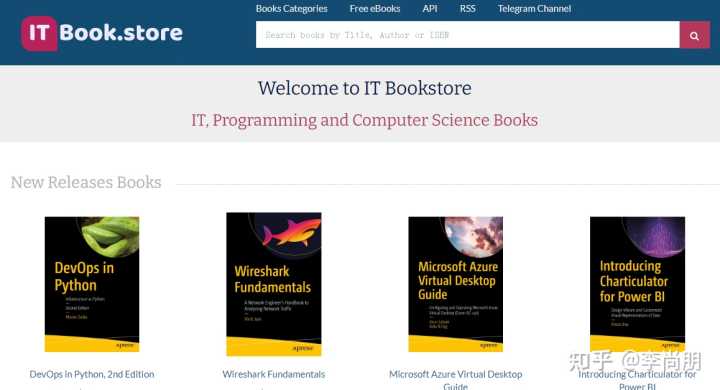Open the pink IT logo badge

[39, 33]
